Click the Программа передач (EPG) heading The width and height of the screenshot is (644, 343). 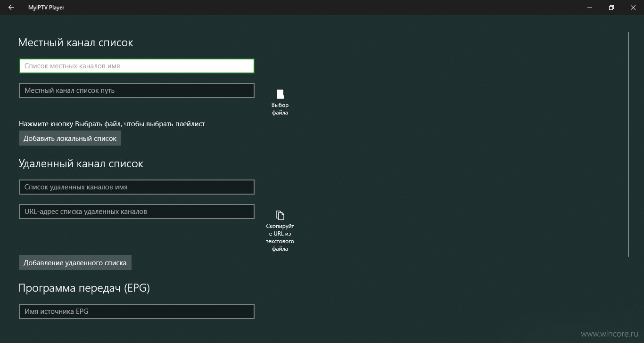point(84,288)
